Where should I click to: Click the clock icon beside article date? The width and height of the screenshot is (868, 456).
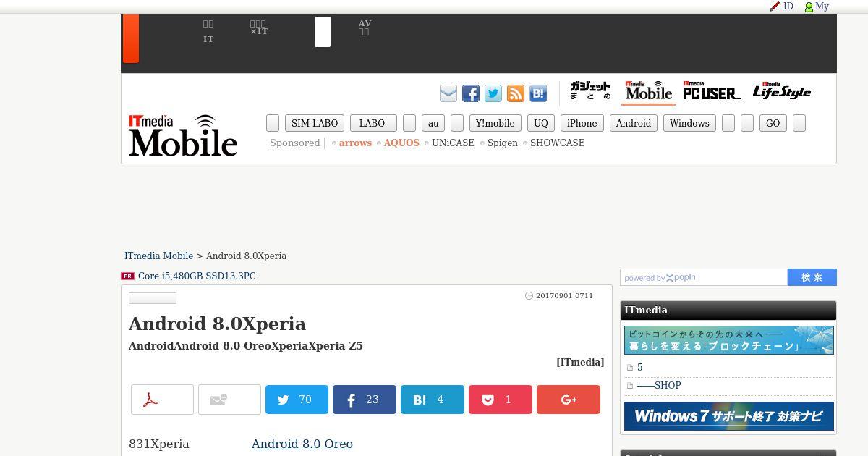(529, 295)
